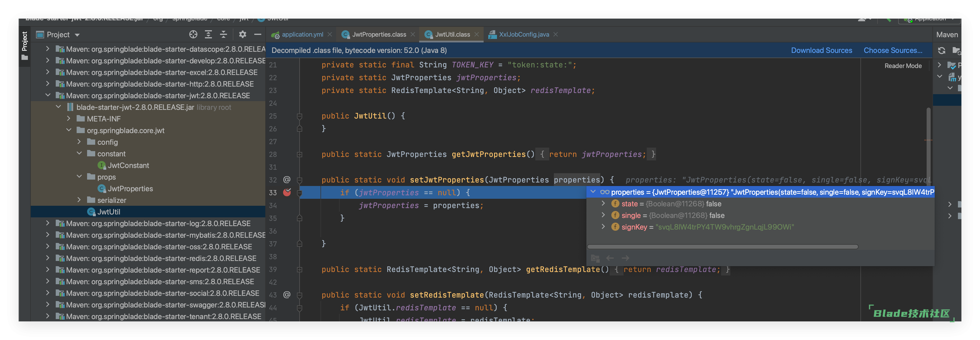Image resolution: width=980 pixels, height=340 pixels.
Task: Collapse the properties debugger popup node
Action: 593,192
